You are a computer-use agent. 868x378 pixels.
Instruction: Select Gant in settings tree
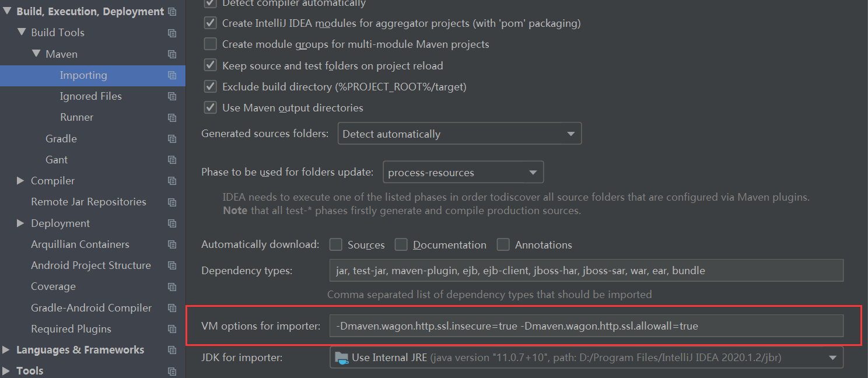click(x=57, y=160)
